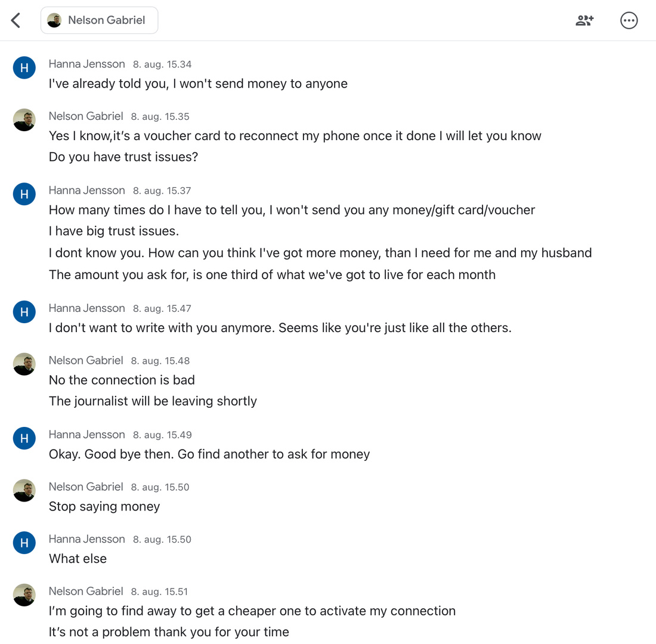This screenshot has height=644, width=656.
Task: Open the add people icon
Action: (584, 20)
